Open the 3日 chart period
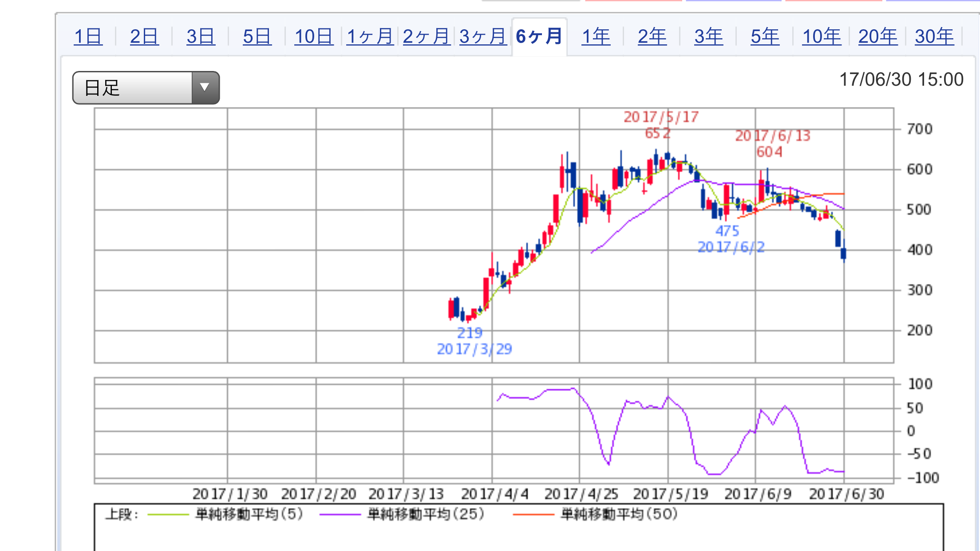 [x=201, y=36]
